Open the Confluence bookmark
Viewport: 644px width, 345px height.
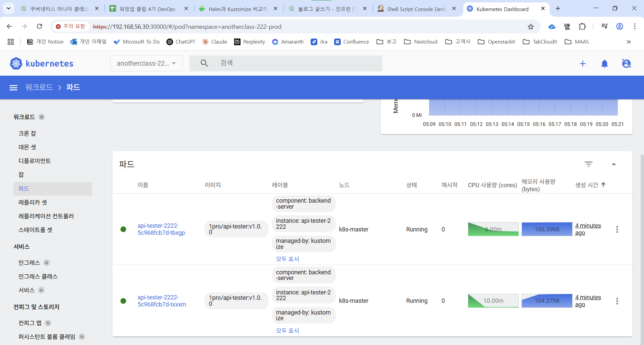pos(352,42)
